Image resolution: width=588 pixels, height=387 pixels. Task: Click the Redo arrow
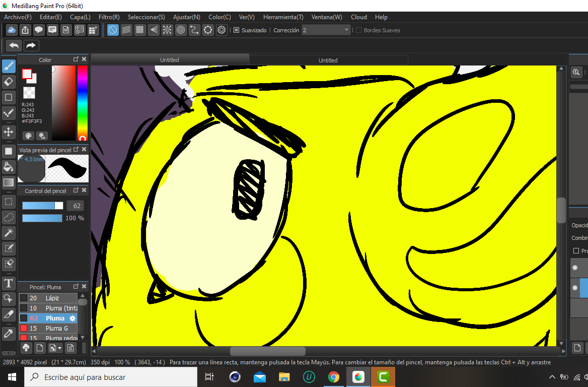[31, 45]
